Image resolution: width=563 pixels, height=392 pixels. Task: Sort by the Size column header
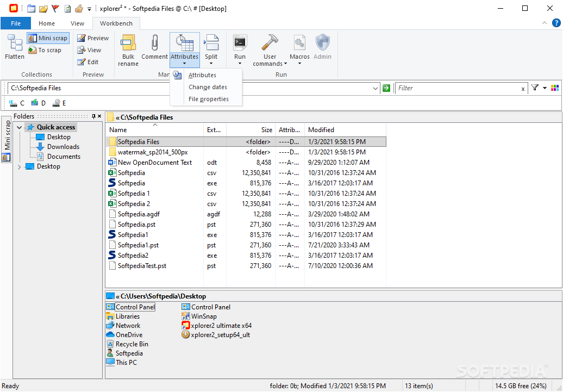[251, 130]
